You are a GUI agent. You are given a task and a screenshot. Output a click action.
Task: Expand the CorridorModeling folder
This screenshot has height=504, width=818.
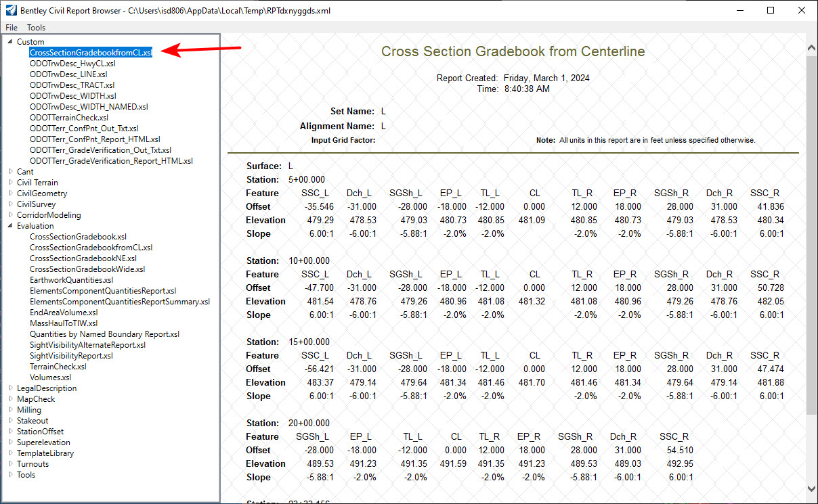click(x=10, y=215)
